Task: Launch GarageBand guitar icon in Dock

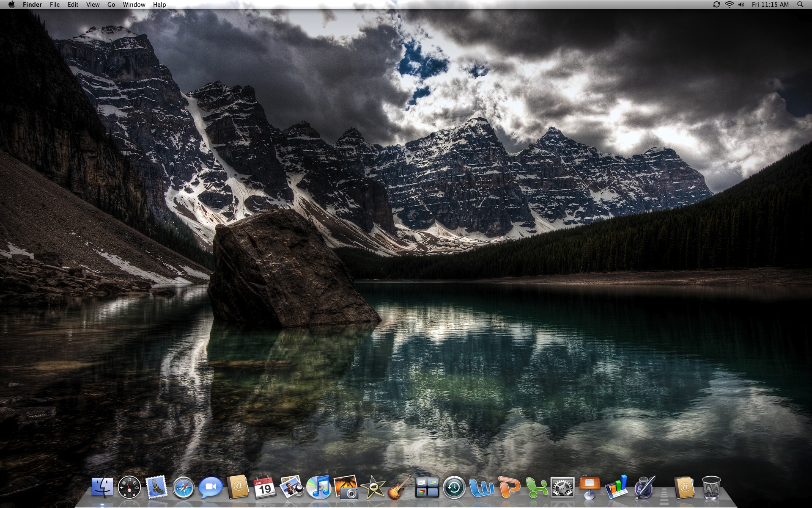Action: coord(400,487)
